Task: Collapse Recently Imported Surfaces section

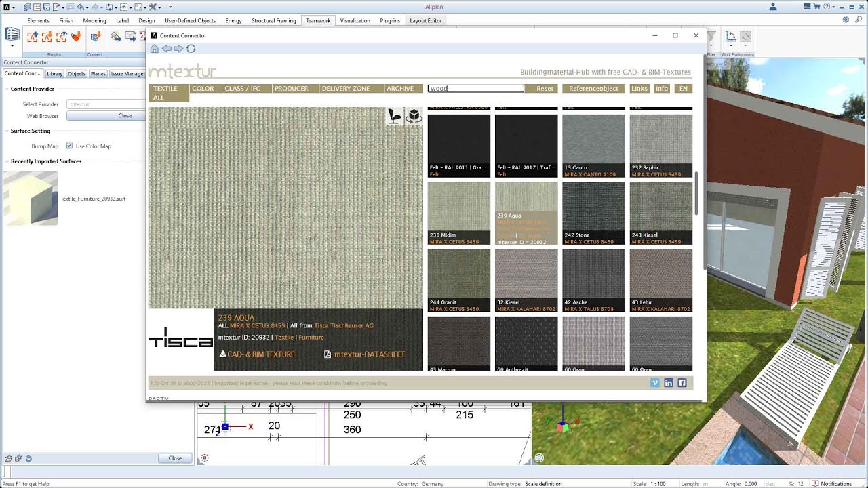Action: 6,161
